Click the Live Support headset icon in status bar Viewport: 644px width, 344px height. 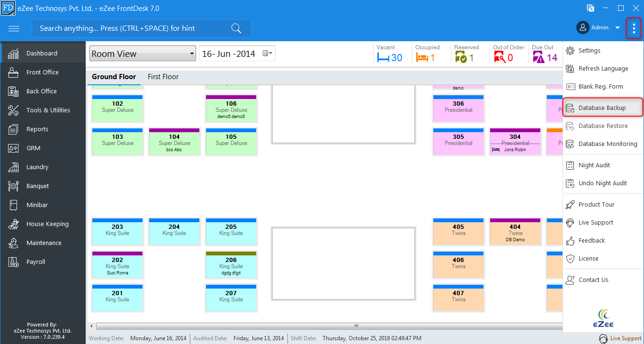[603, 338]
